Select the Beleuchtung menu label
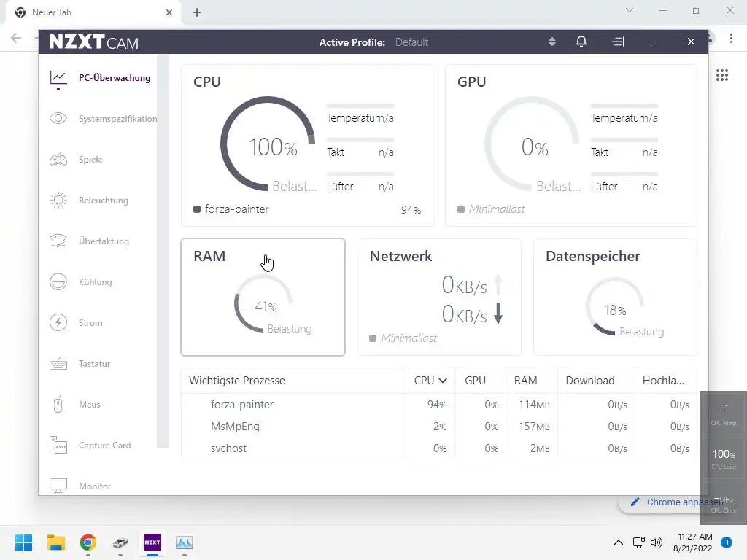747x560 pixels. click(x=104, y=201)
